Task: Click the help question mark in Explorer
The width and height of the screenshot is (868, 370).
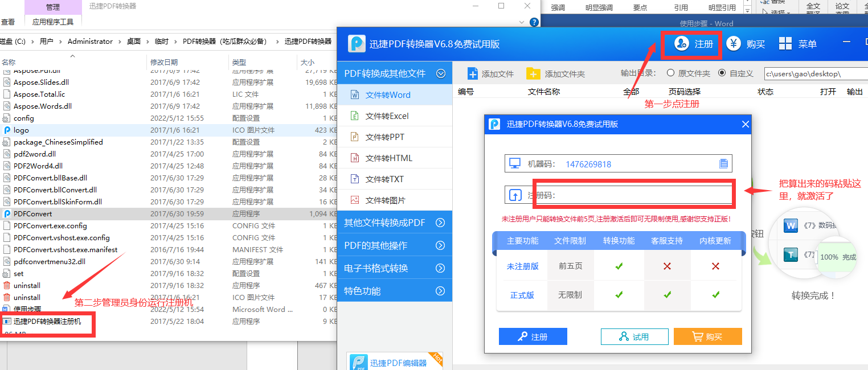Action: tap(534, 22)
